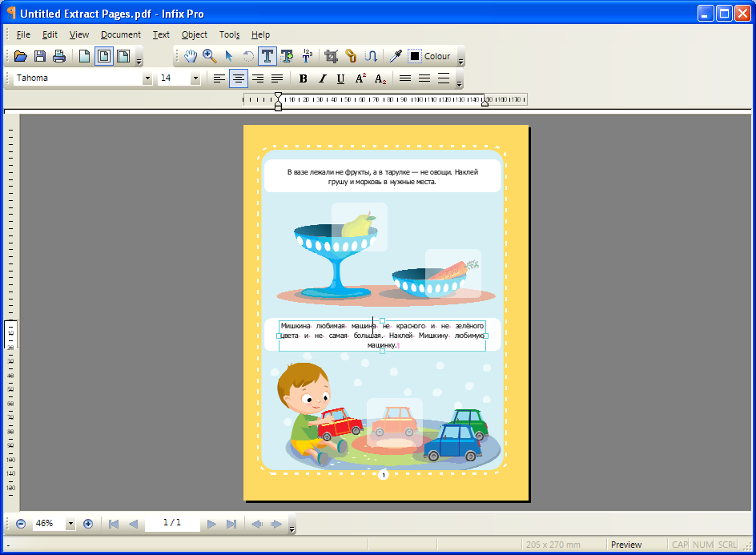Go to previous page arrow
This screenshot has width=756, height=555.
pos(134,524)
